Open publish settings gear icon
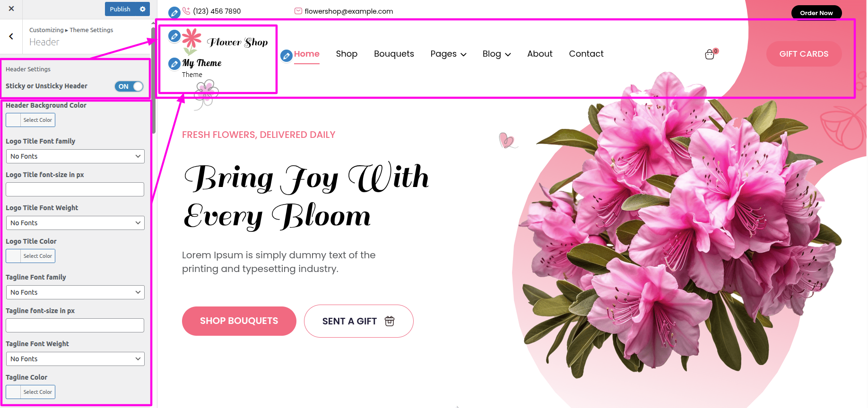Viewport: 868px width, 408px height. [x=142, y=9]
